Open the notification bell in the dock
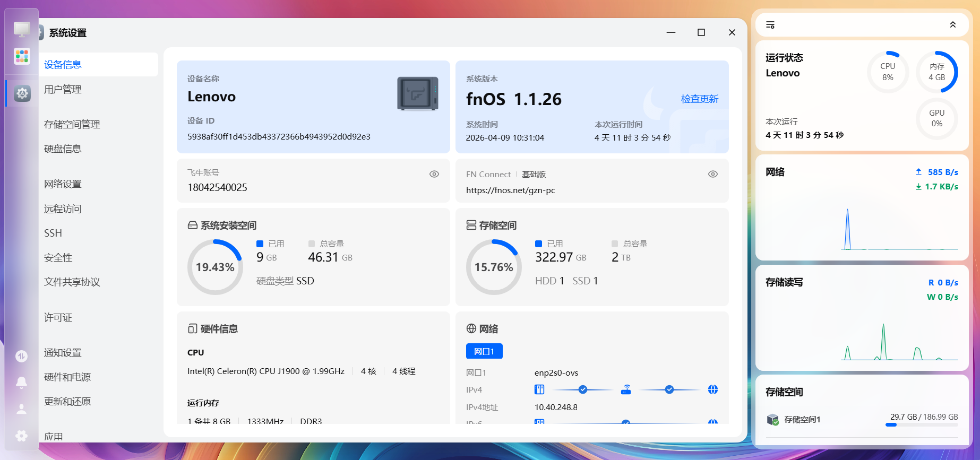 [21, 383]
